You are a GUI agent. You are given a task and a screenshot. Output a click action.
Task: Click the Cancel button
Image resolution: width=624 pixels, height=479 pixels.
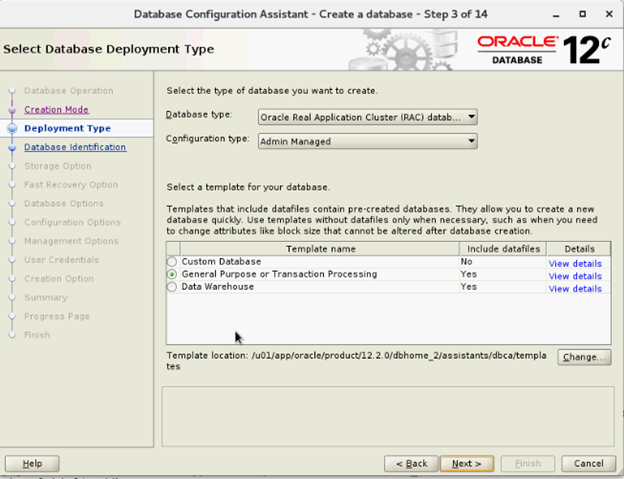coord(589,463)
